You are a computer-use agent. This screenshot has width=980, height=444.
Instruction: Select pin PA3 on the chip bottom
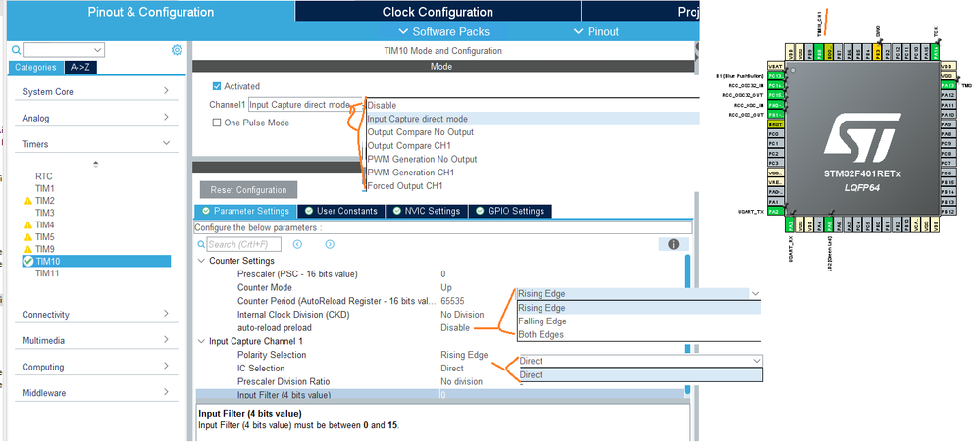point(790,224)
